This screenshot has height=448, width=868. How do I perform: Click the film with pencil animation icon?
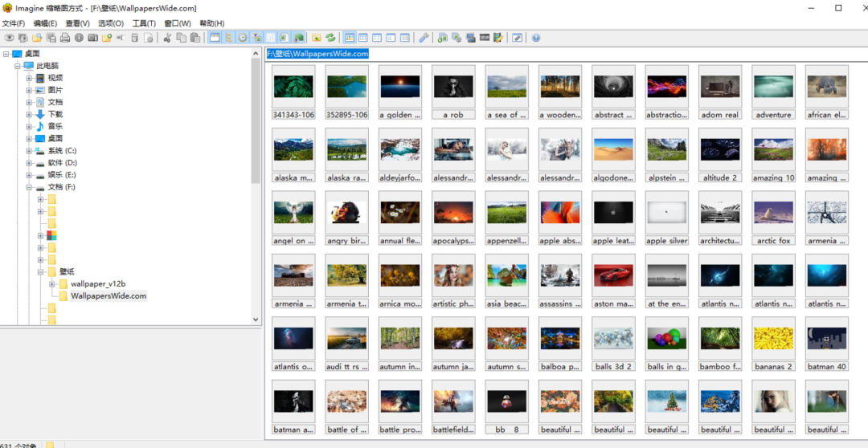pos(498,38)
